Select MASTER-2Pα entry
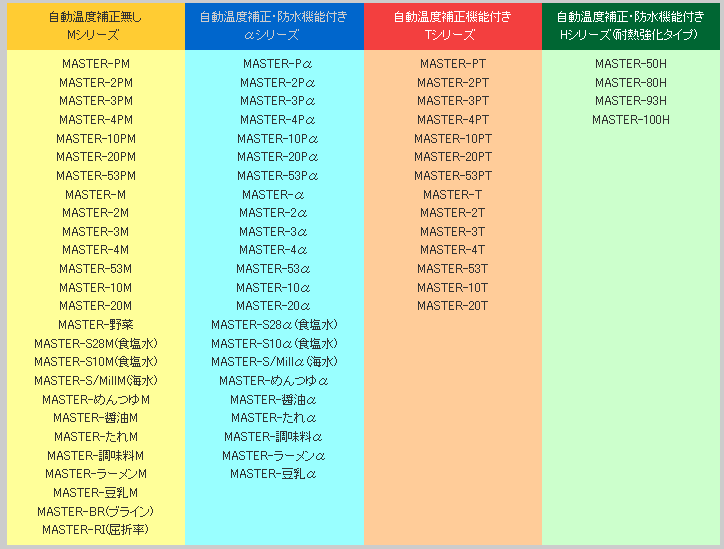This screenshot has width=724, height=549. click(278, 83)
